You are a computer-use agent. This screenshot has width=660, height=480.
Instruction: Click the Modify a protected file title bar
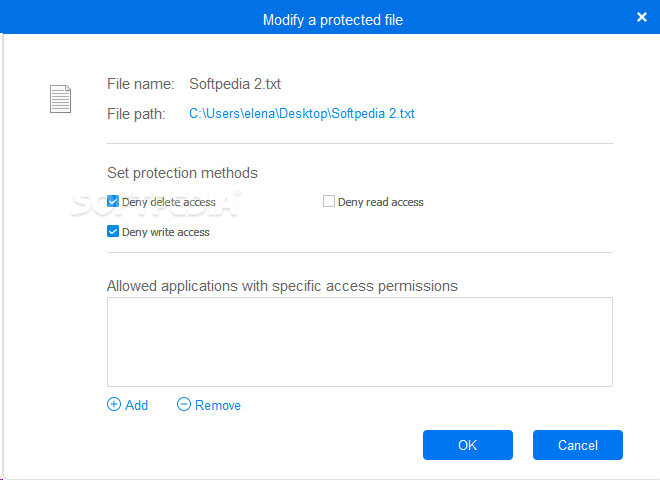coord(332,19)
